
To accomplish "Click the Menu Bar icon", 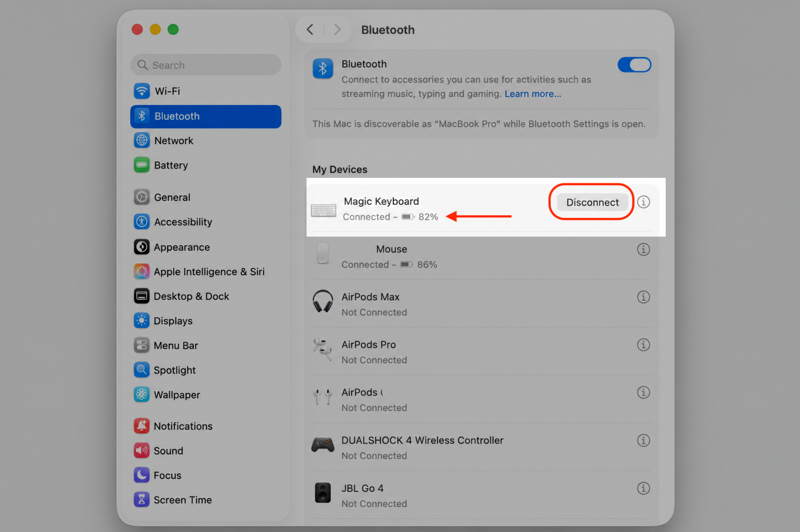I will click(x=142, y=345).
